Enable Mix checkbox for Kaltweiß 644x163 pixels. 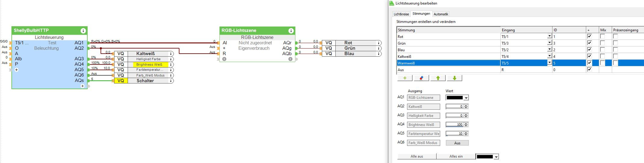coord(602,56)
